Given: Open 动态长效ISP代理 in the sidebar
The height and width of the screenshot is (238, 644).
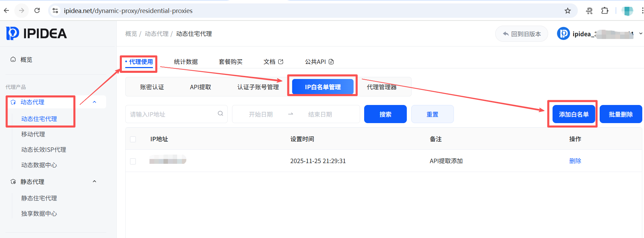Looking at the screenshot, I should tap(44, 149).
